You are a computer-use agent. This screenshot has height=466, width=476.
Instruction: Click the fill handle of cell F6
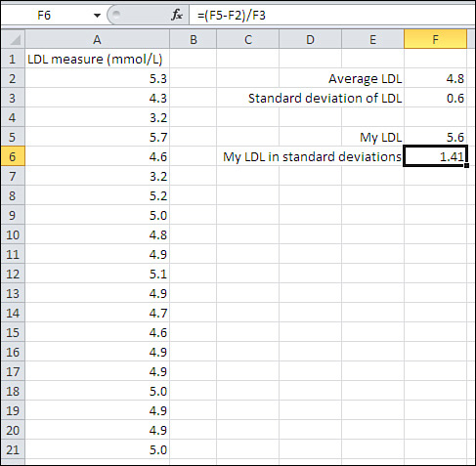coord(467,166)
